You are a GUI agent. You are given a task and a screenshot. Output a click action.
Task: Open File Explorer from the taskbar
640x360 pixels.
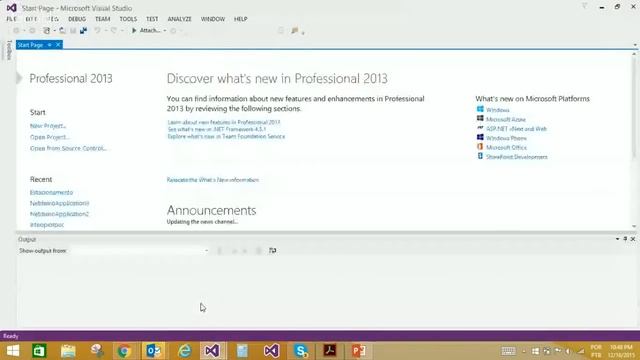68,351
